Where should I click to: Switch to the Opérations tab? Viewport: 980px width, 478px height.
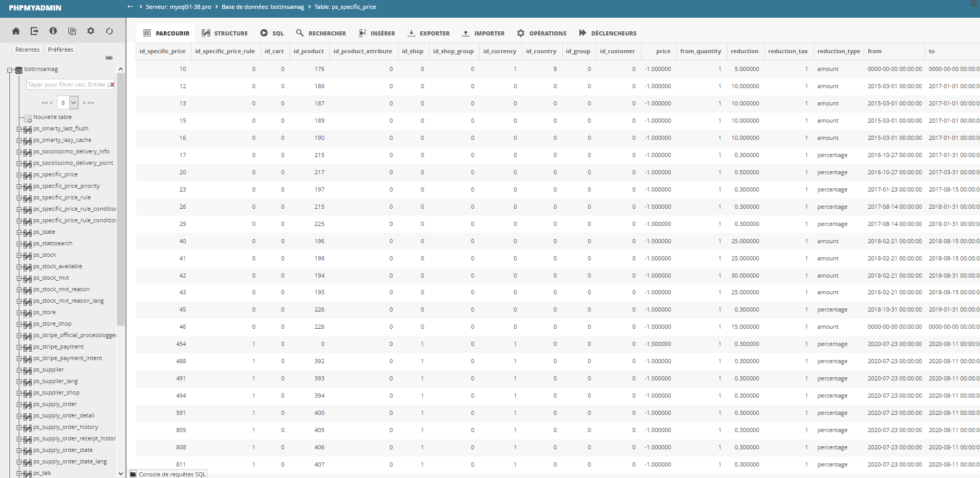tap(541, 33)
